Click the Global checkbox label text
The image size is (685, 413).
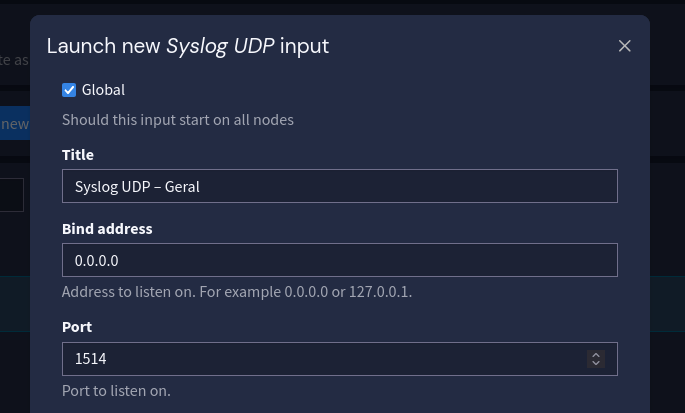point(103,90)
